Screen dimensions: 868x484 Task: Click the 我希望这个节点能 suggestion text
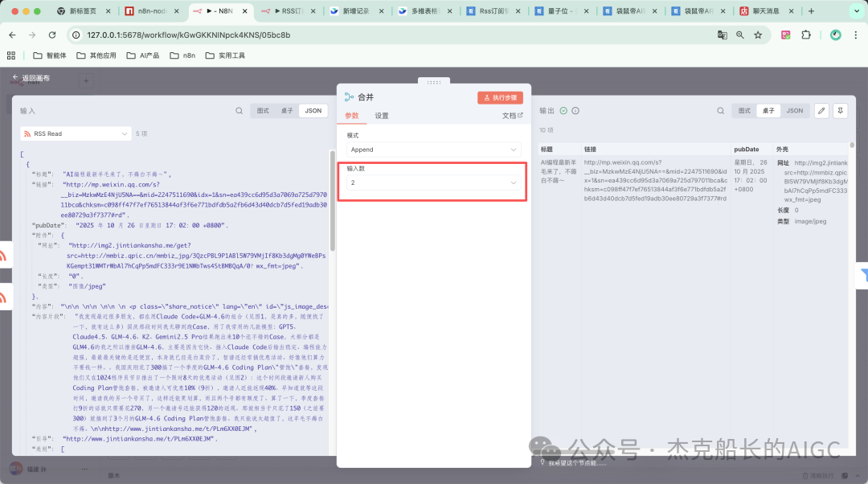click(x=577, y=463)
